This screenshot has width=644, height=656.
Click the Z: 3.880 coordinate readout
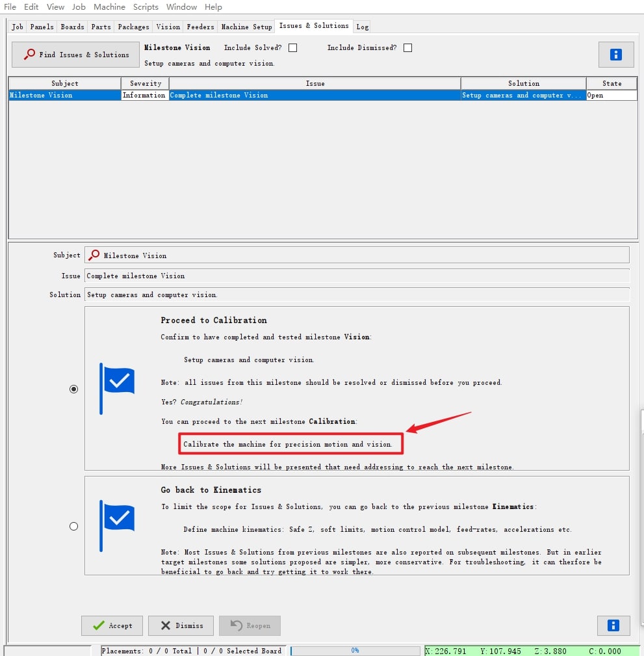[x=550, y=651]
